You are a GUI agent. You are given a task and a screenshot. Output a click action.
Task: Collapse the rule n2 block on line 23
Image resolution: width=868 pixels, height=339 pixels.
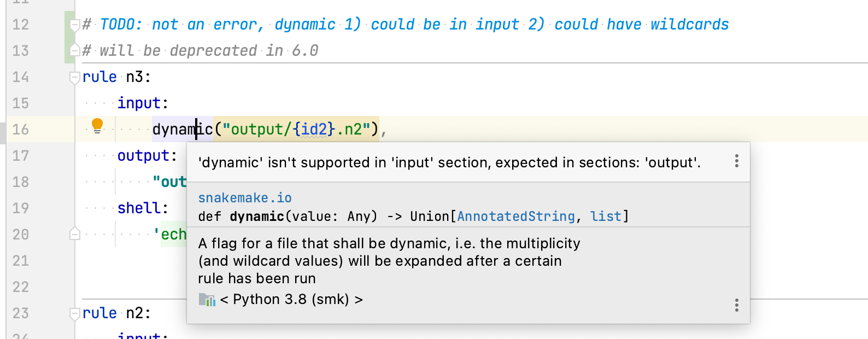pos(74,312)
